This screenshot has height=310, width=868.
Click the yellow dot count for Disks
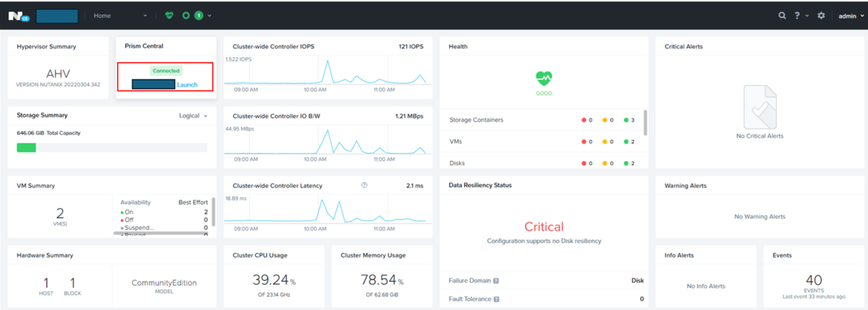[608, 163]
